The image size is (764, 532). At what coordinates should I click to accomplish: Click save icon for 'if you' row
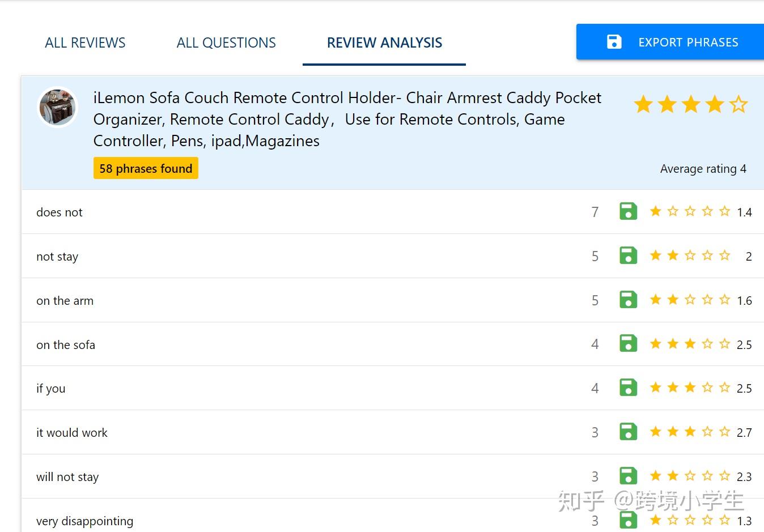[x=628, y=388]
